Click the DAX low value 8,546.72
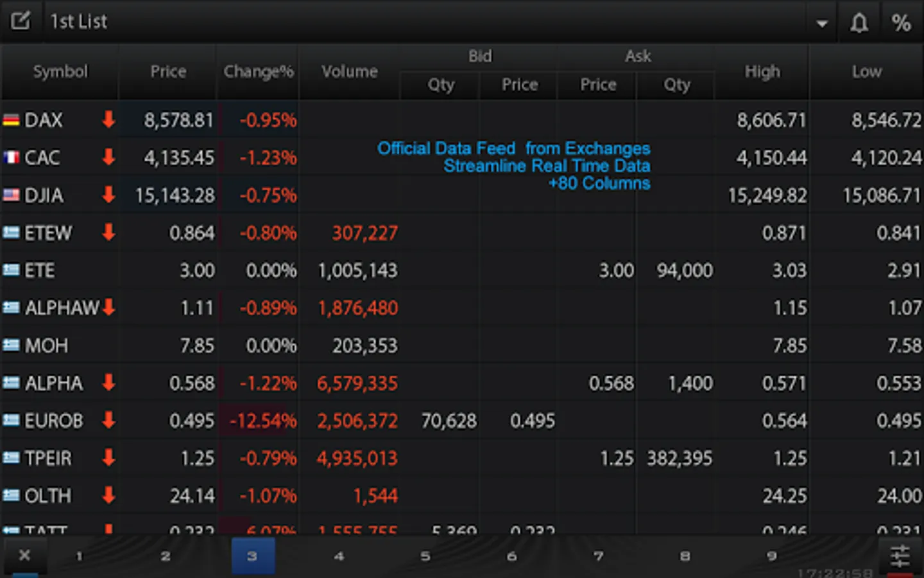924x578 pixels. pos(886,121)
